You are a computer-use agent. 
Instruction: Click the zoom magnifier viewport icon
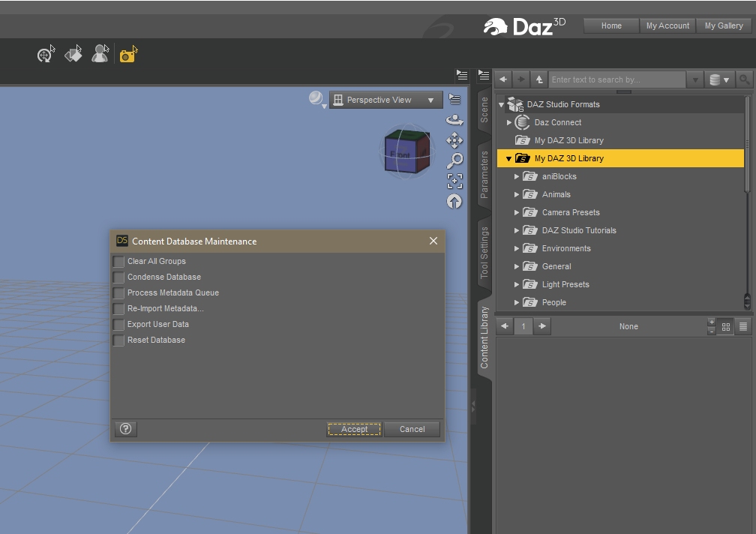[x=454, y=160]
